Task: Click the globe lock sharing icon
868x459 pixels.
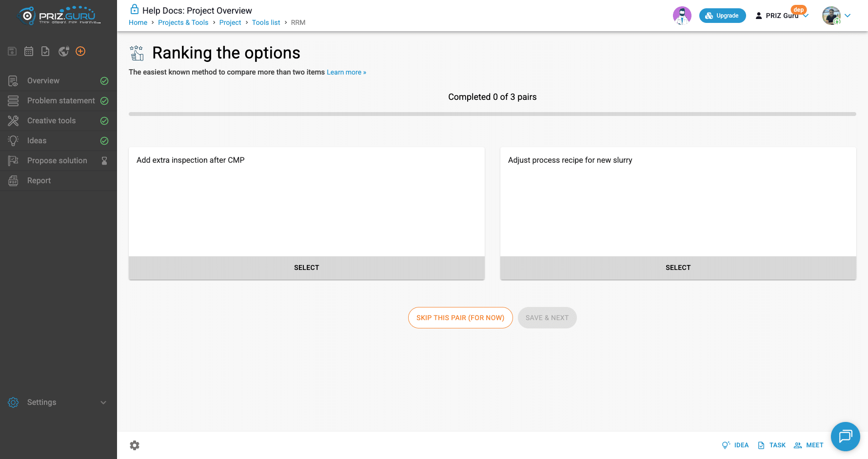Action: 63,51
